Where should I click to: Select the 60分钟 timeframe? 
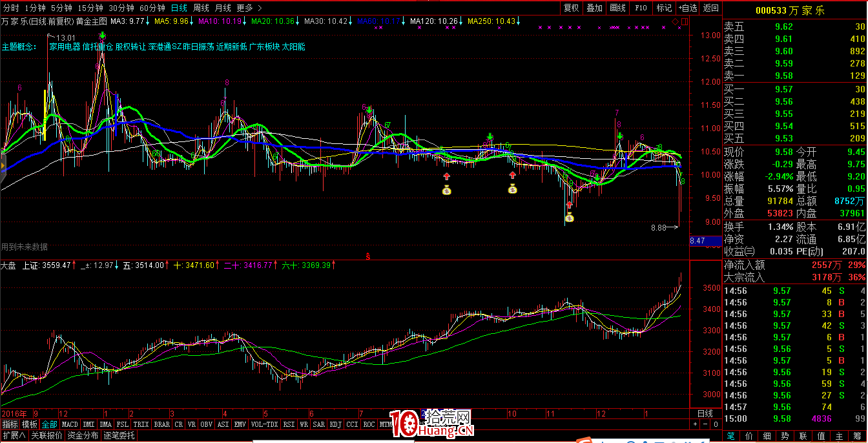pyautogui.click(x=152, y=8)
